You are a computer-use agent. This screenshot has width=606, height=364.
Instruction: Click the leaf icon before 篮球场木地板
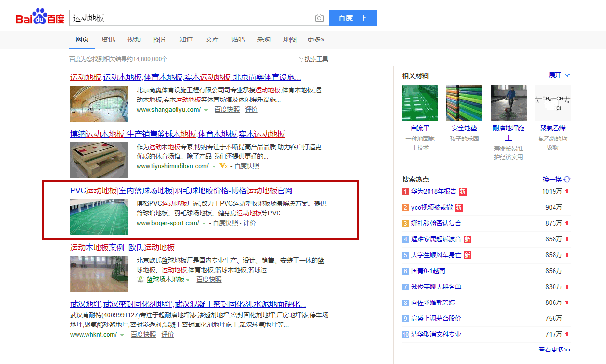(140, 280)
